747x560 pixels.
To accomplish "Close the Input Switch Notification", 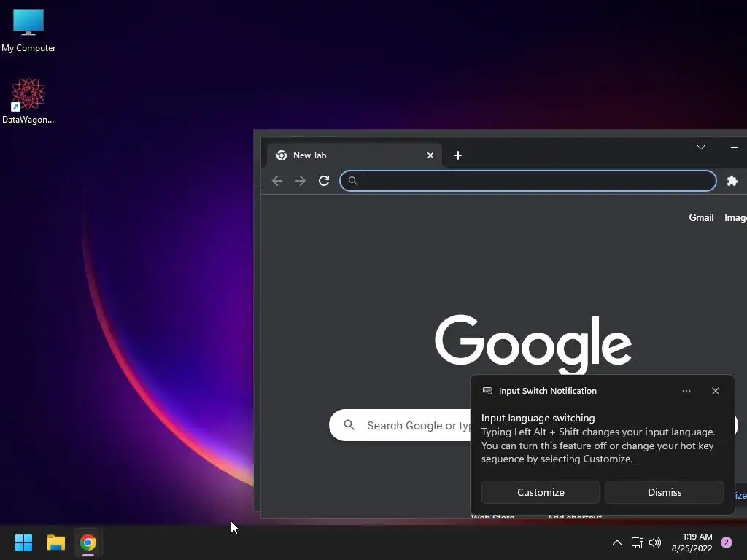I will 716,391.
